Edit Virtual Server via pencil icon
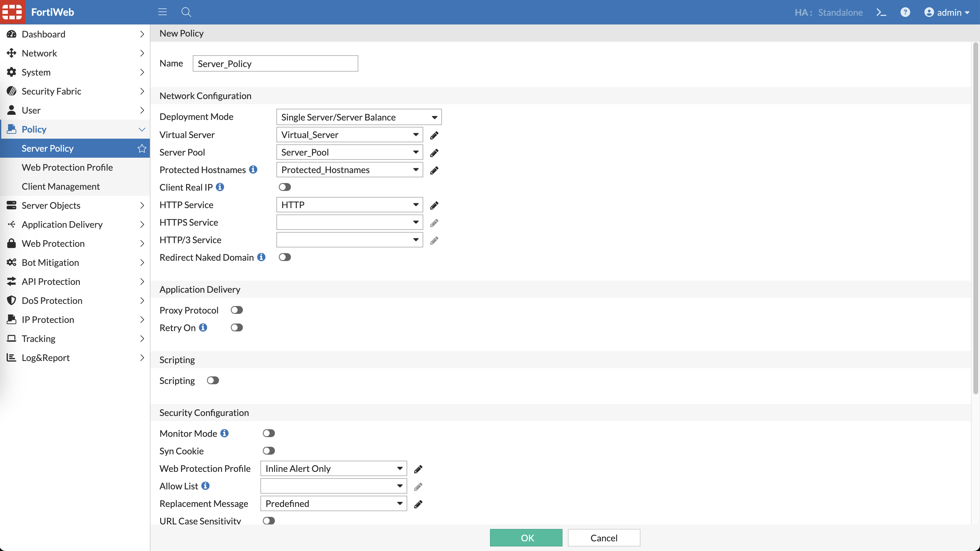 click(434, 135)
